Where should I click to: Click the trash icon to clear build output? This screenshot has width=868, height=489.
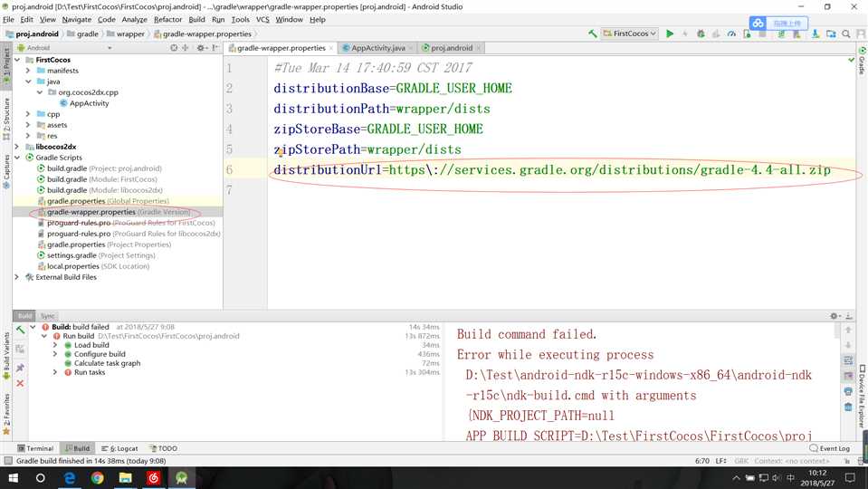click(x=848, y=407)
